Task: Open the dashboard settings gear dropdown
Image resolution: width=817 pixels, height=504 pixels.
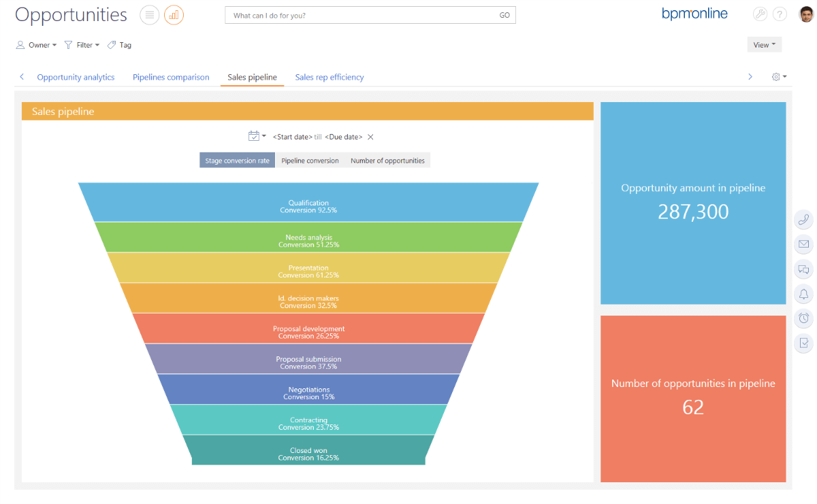Action: tap(778, 77)
